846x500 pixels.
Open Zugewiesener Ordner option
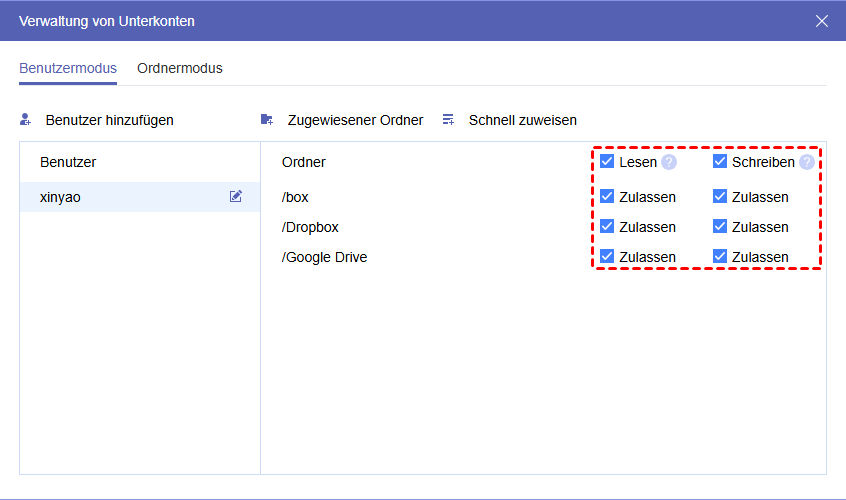pos(355,120)
